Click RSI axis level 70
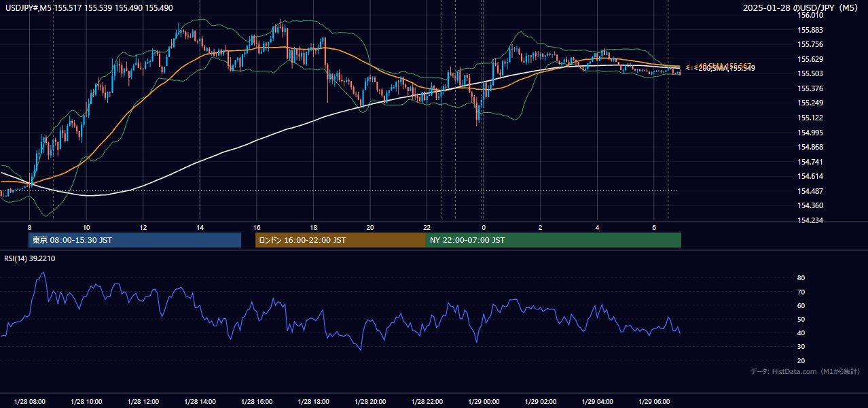 tap(801, 292)
